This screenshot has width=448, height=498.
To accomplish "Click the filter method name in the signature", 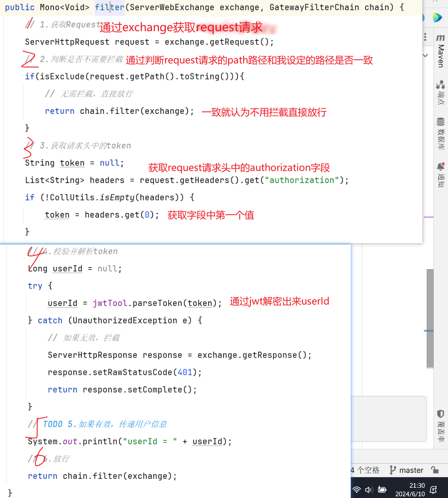I will click(110, 7).
